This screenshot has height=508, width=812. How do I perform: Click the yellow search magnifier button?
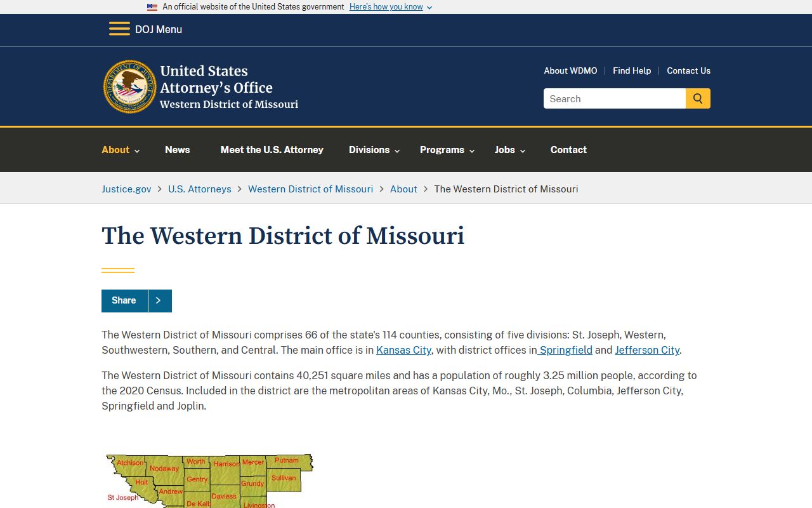(698, 98)
